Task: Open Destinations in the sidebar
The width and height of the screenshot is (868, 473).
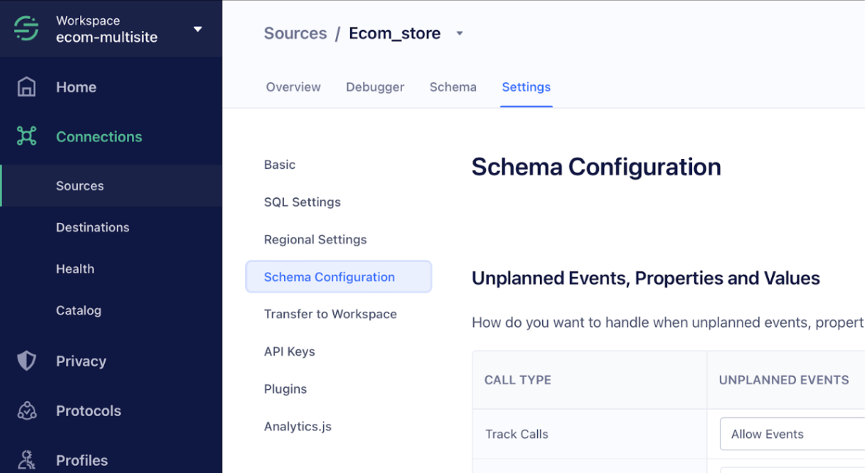Action: (x=92, y=227)
